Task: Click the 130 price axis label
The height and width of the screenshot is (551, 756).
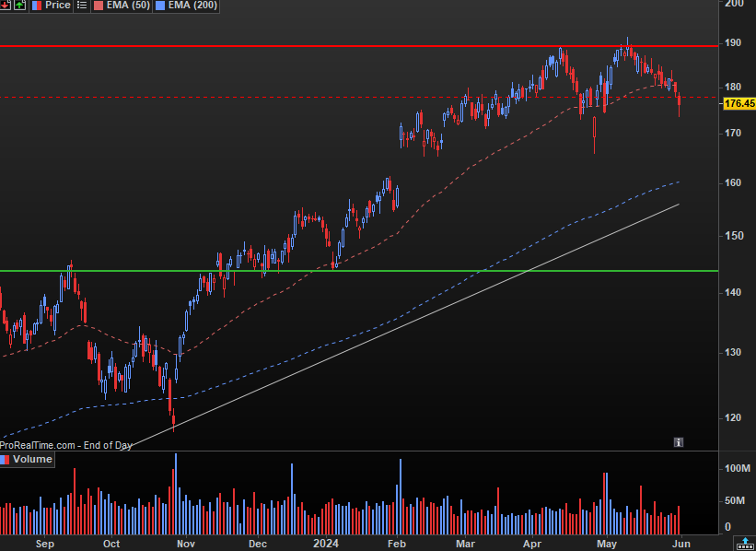Action: (733, 352)
